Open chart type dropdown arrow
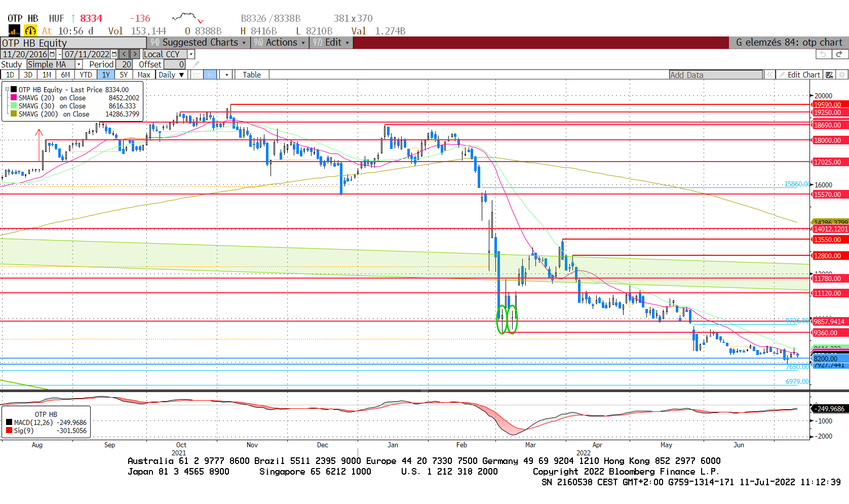This screenshot has height=504, width=849. [227, 75]
